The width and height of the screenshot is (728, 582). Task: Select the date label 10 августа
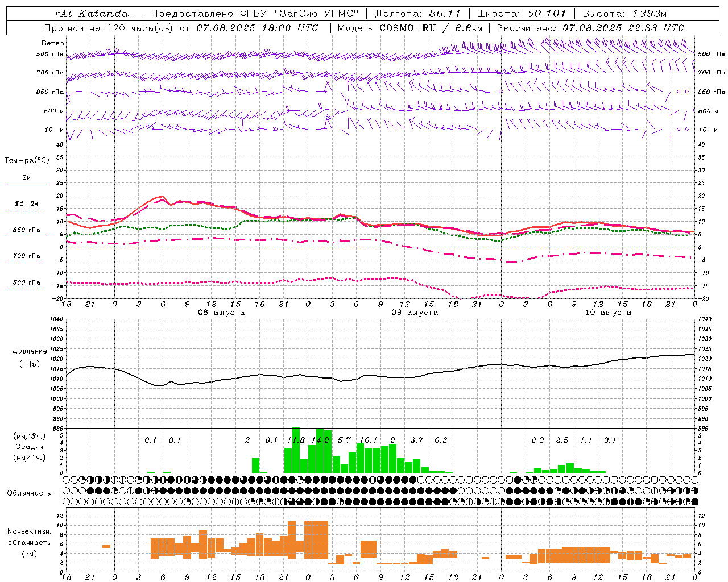click(x=608, y=313)
